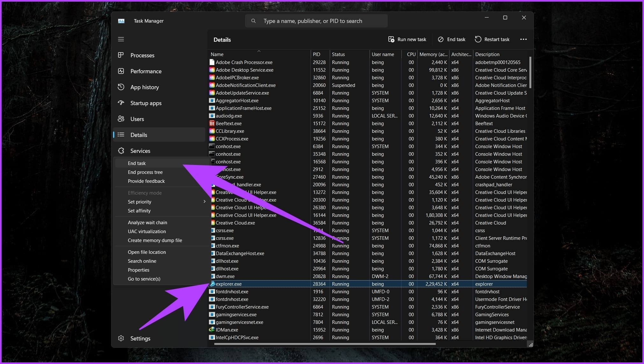Image resolution: width=644 pixels, height=364 pixels.
Task: Open App history clock icon
Action: click(121, 87)
